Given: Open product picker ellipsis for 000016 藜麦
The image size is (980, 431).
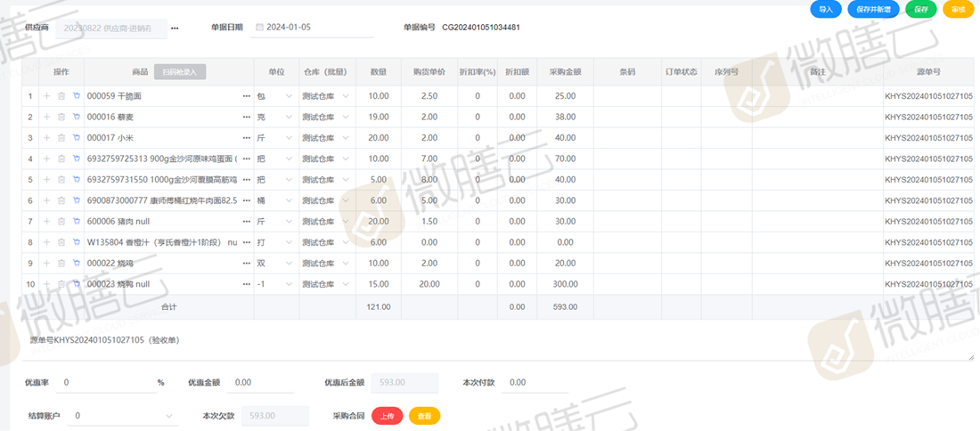Looking at the screenshot, I should pos(246,117).
